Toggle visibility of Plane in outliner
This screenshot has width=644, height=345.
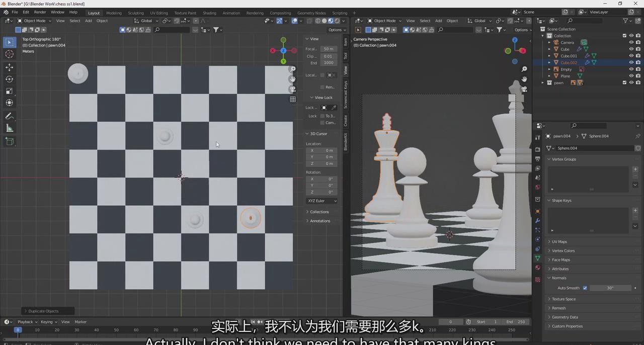[631, 76]
